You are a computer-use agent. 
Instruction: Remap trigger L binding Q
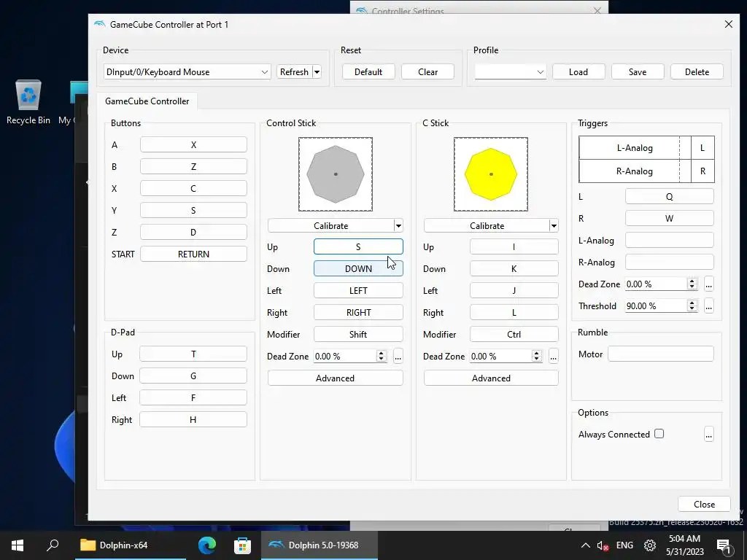[x=670, y=197]
